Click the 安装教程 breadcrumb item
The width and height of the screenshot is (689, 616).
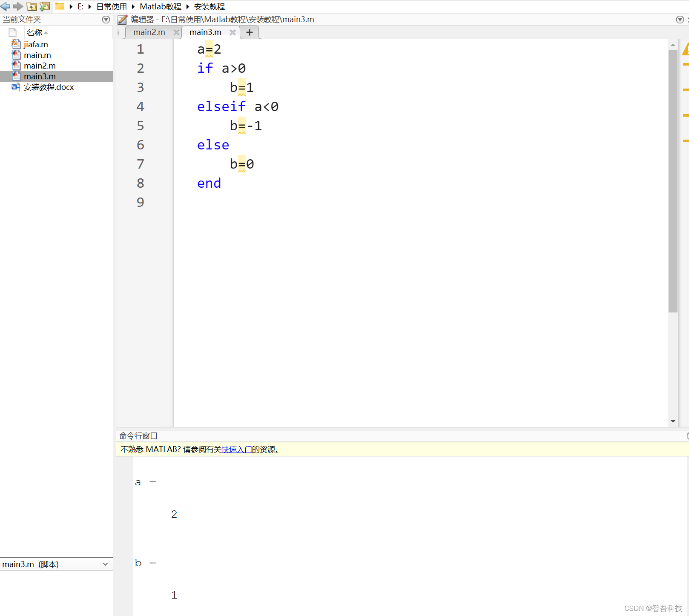point(210,6)
